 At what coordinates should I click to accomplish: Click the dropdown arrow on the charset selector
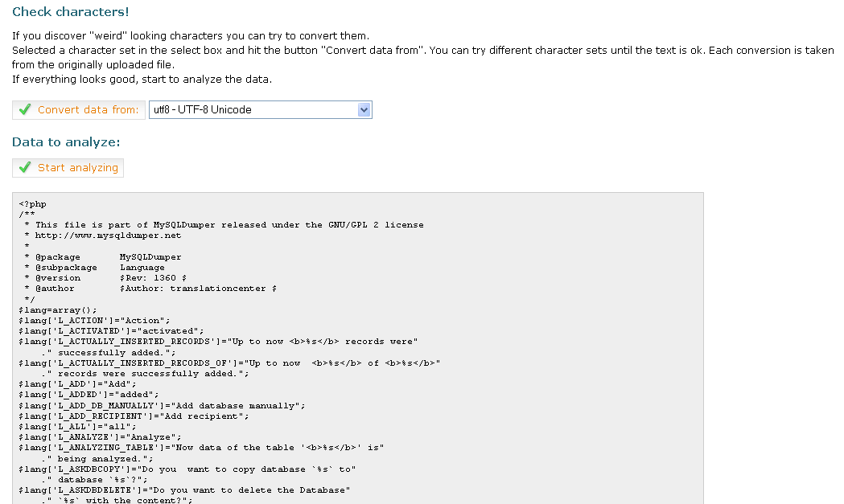(x=364, y=109)
